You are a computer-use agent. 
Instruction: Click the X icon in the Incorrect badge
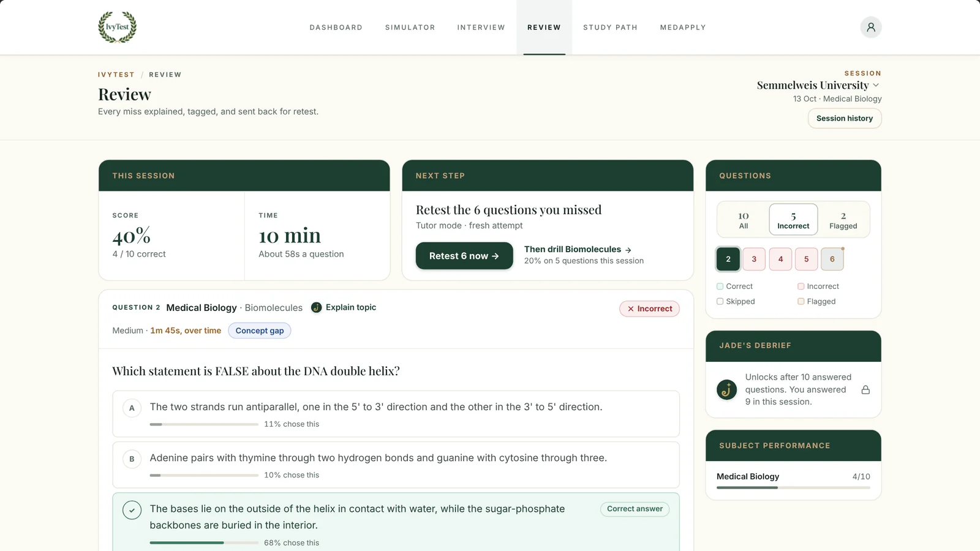630,309
